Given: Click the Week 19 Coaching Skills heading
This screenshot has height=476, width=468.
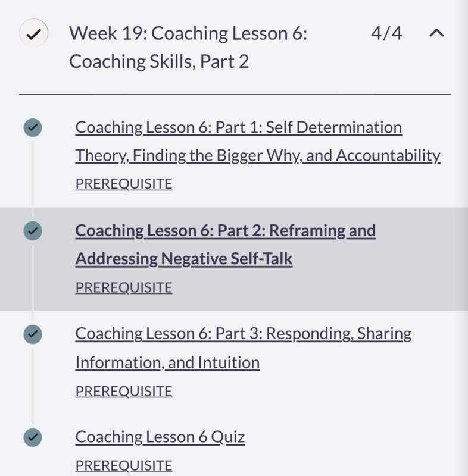Looking at the screenshot, I should click(x=188, y=47).
